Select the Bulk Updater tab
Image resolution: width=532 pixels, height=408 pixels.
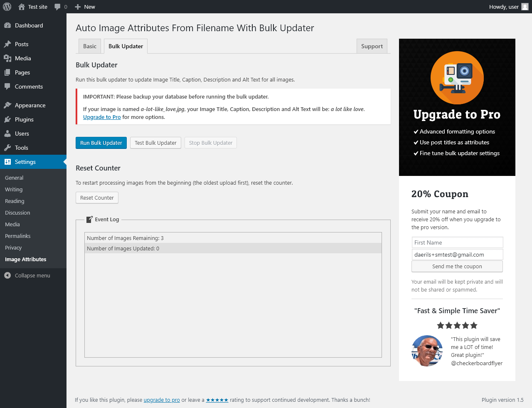click(x=126, y=46)
